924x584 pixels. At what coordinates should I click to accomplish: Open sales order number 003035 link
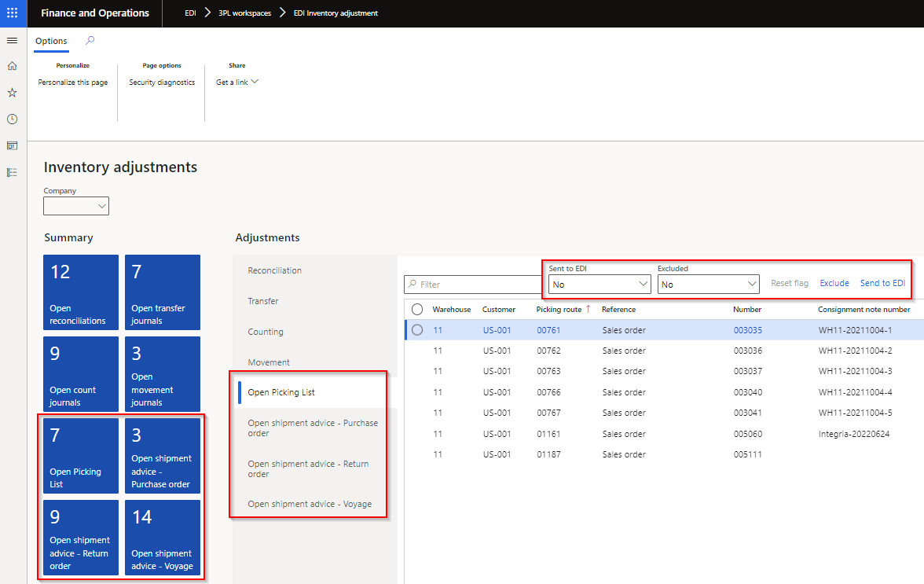(x=747, y=330)
